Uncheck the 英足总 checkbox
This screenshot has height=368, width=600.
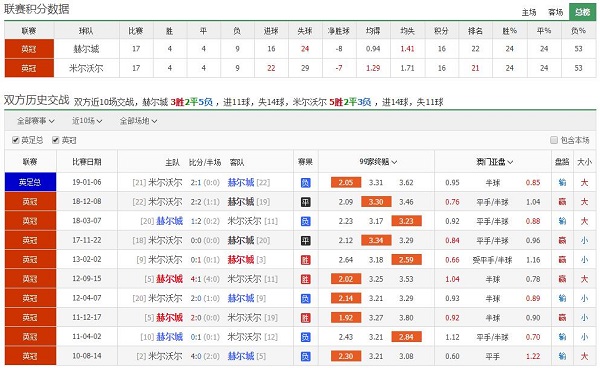16,140
